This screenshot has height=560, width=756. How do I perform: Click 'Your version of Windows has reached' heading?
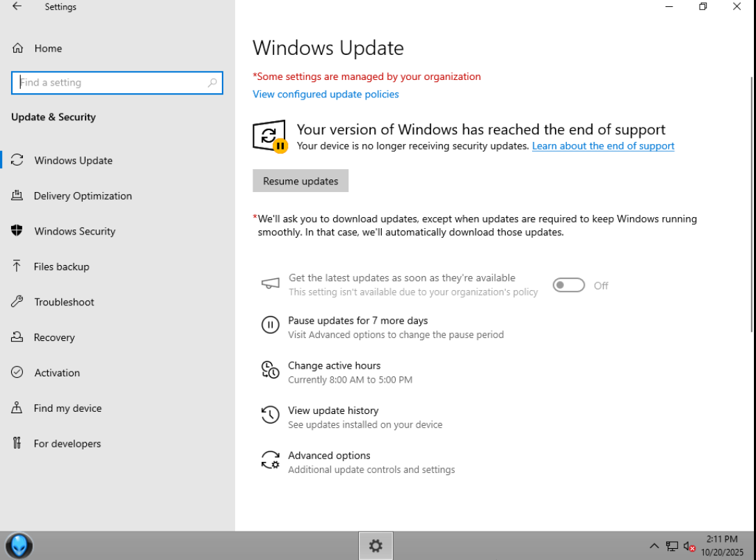(481, 129)
